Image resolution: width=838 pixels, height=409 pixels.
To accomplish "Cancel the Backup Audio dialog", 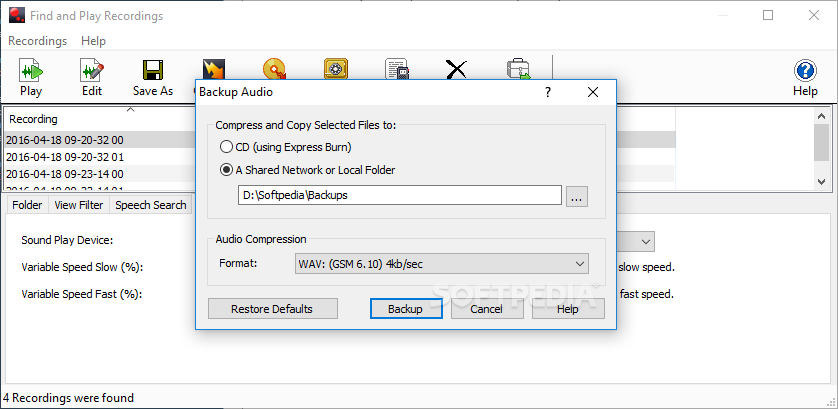I will click(x=487, y=309).
